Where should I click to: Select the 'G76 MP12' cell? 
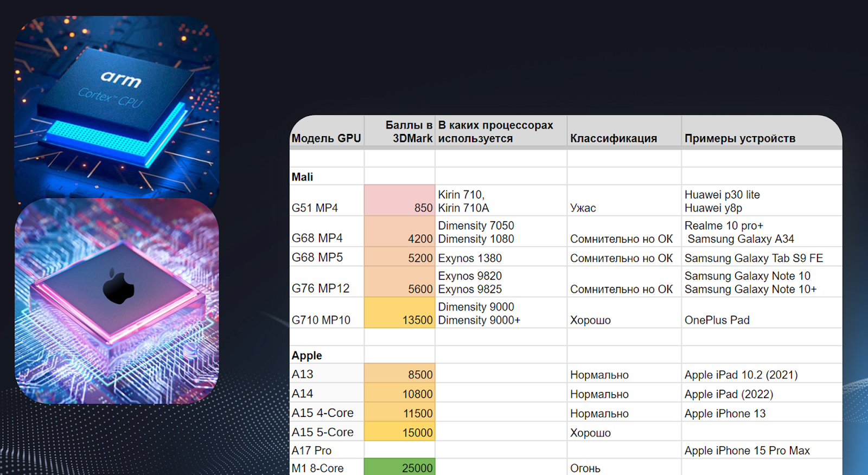point(327,281)
